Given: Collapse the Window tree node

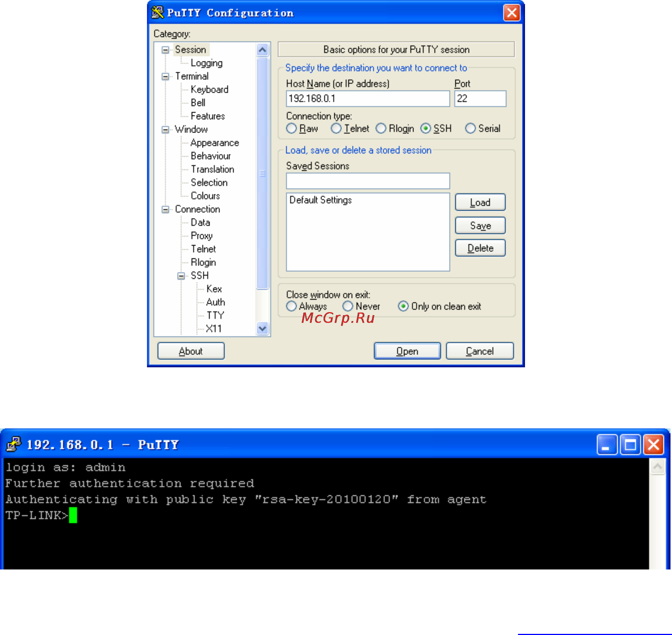Looking at the screenshot, I should (x=166, y=130).
